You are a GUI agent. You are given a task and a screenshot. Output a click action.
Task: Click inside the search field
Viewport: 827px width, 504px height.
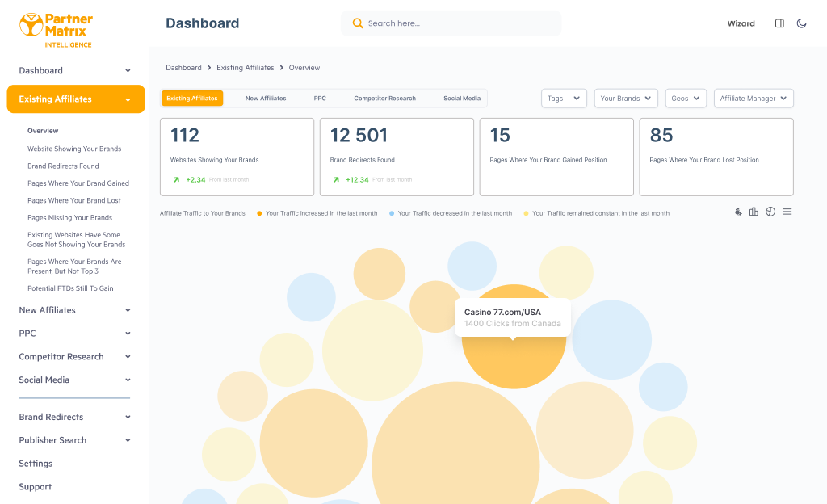click(452, 23)
